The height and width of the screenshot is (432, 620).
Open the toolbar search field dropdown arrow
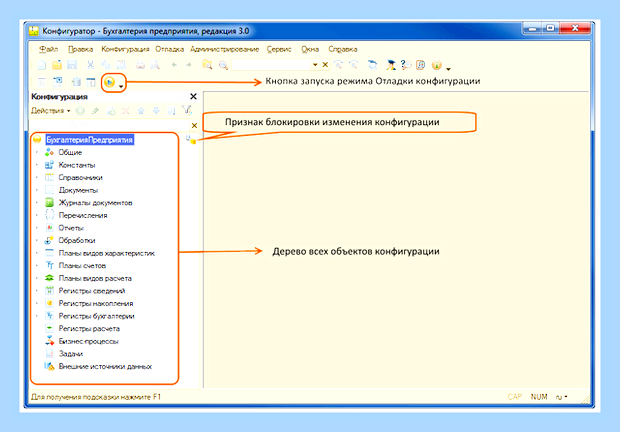coord(315,65)
